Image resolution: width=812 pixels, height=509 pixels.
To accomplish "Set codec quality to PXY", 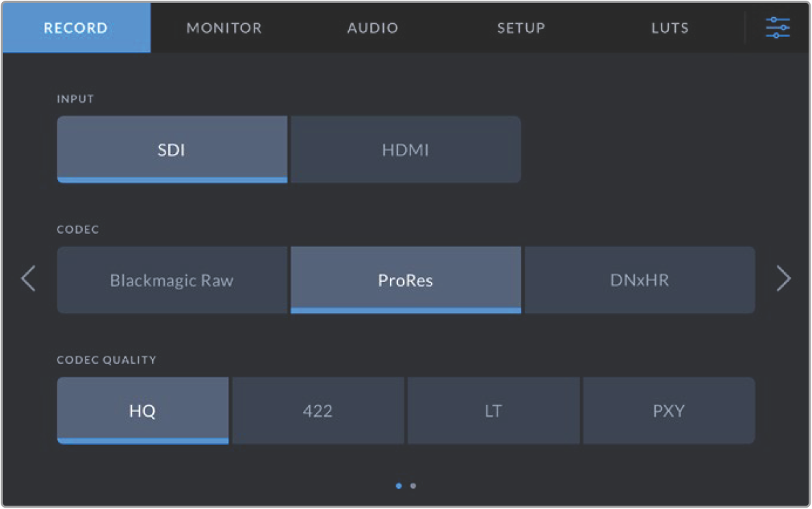I will pos(668,411).
